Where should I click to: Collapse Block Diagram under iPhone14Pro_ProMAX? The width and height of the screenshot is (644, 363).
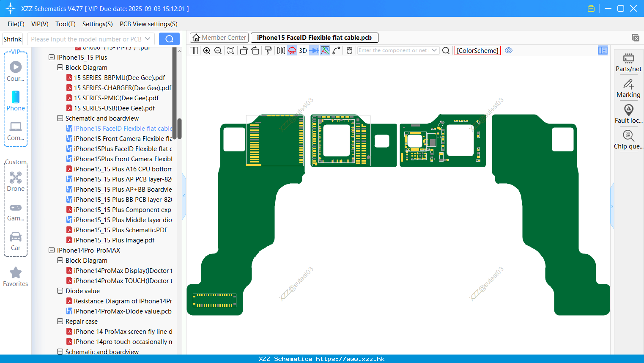[60, 260]
